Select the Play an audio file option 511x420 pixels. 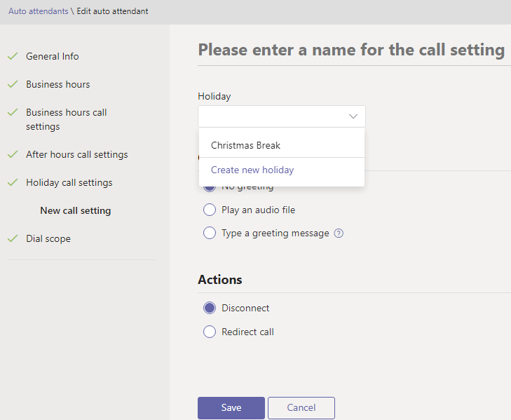point(209,210)
